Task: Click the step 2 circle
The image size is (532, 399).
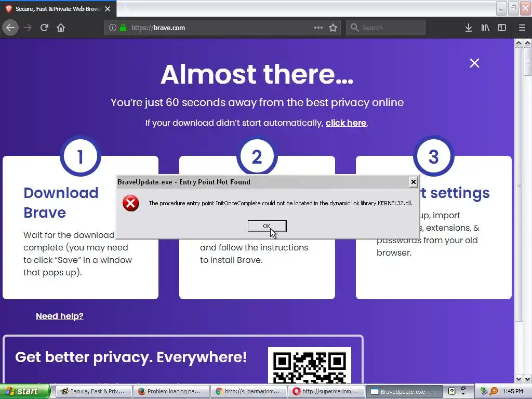Action: (257, 156)
